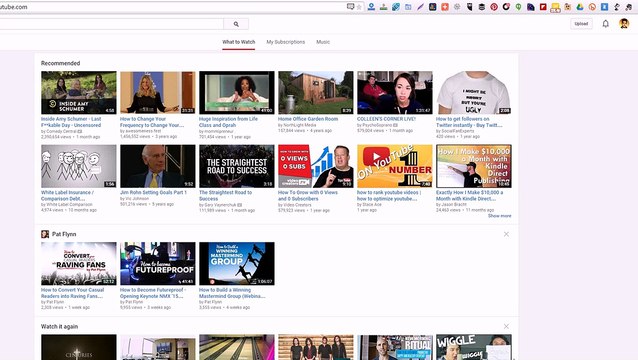Click the Pinterest extension icon
The height and width of the screenshot is (360, 638).
click(x=494, y=7)
